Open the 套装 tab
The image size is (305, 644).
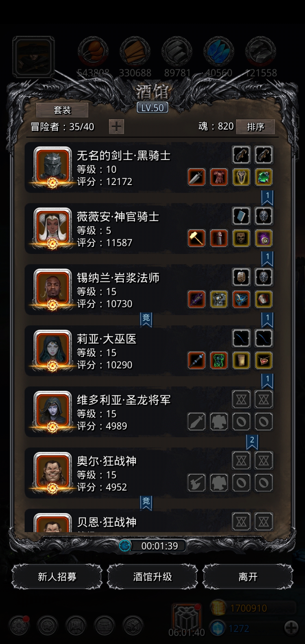62,110
